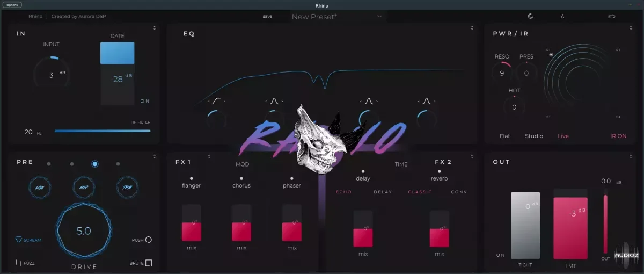
Task: Select CONV reverb type
Action: point(459,192)
